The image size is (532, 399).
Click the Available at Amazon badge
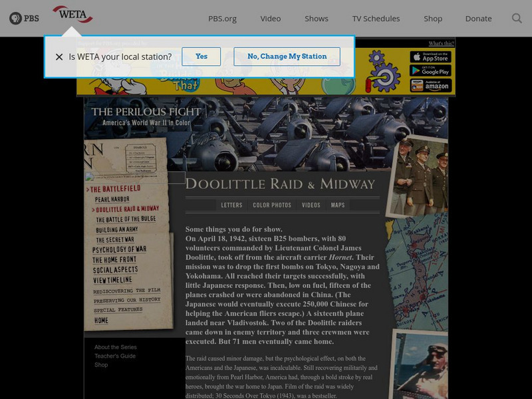pos(430,86)
